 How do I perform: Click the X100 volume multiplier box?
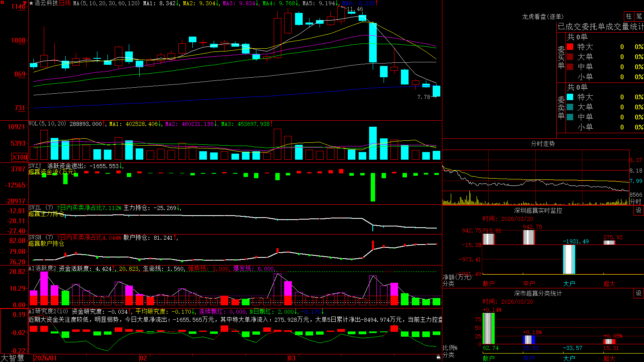(20, 157)
